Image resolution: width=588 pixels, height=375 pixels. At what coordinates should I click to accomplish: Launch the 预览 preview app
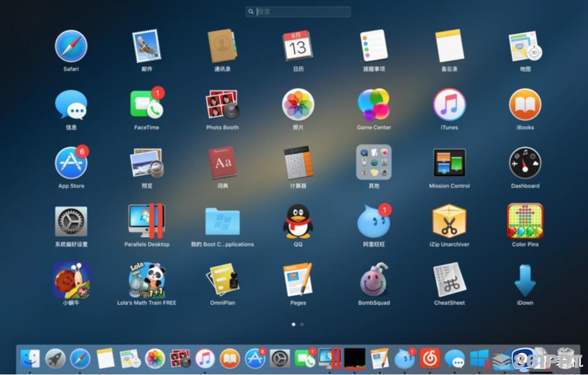[147, 163]
